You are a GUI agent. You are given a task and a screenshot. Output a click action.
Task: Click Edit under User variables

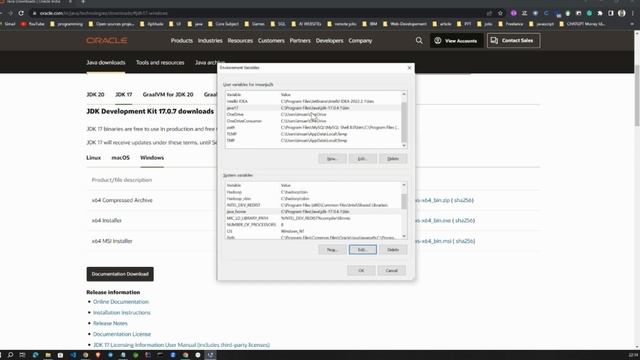(x=362, y=158)
